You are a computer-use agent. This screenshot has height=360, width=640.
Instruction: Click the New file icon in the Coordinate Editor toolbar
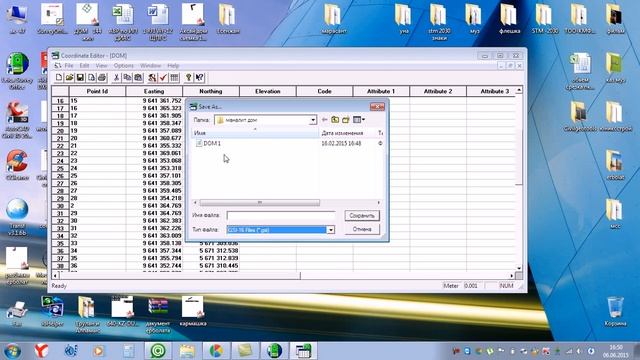59,78
